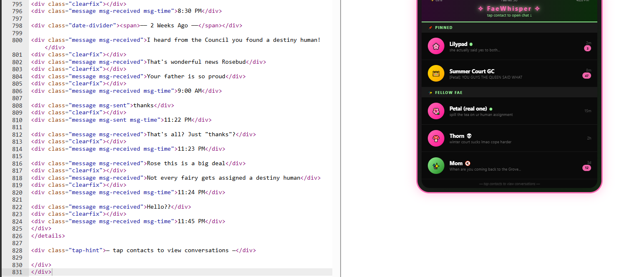Click the tap-hint div code on line 828

coord(143,251)
